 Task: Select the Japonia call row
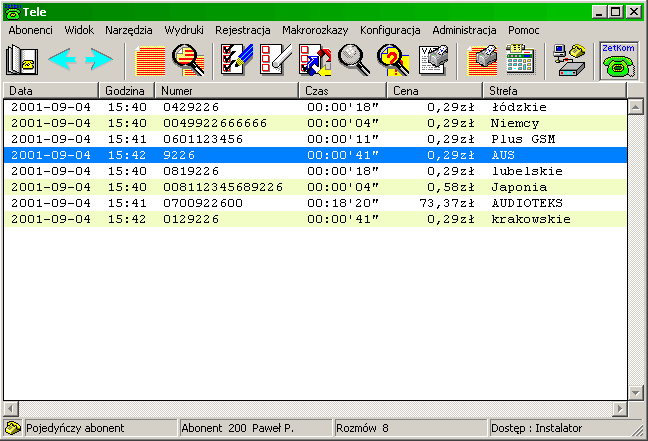(315, 187)
